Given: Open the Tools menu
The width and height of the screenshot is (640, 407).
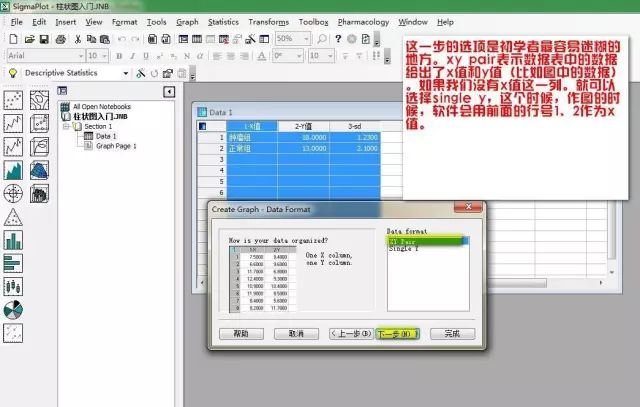Looking at the screenshot, I should pos(156,22).
